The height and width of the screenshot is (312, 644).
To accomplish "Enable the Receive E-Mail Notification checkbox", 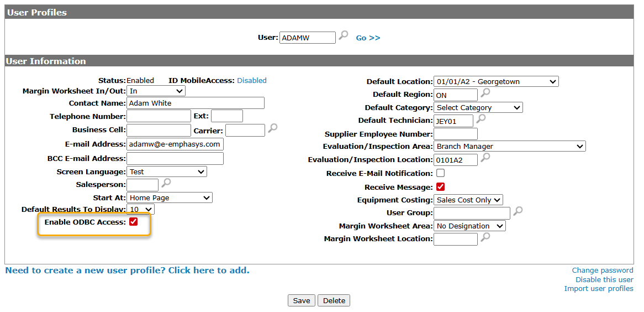I will (440, 173).
